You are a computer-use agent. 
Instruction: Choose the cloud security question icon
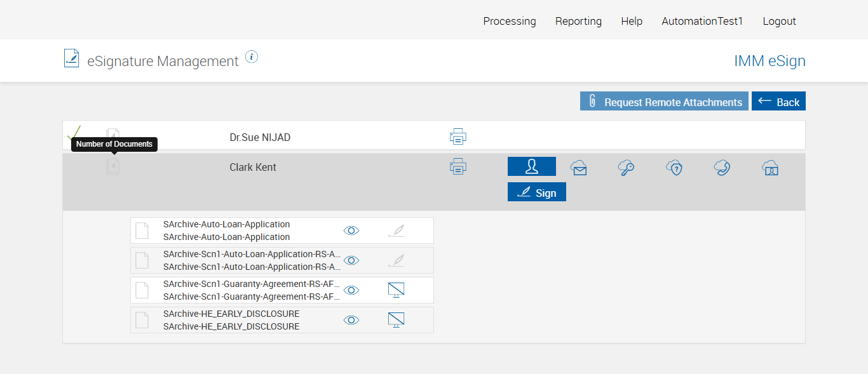coord(674,167)
